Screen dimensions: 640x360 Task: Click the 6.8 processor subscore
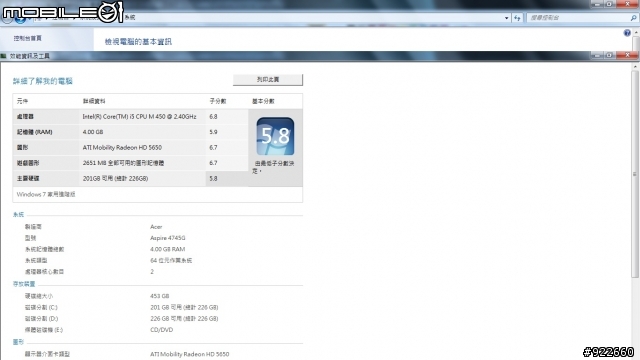tap(213, 117)
